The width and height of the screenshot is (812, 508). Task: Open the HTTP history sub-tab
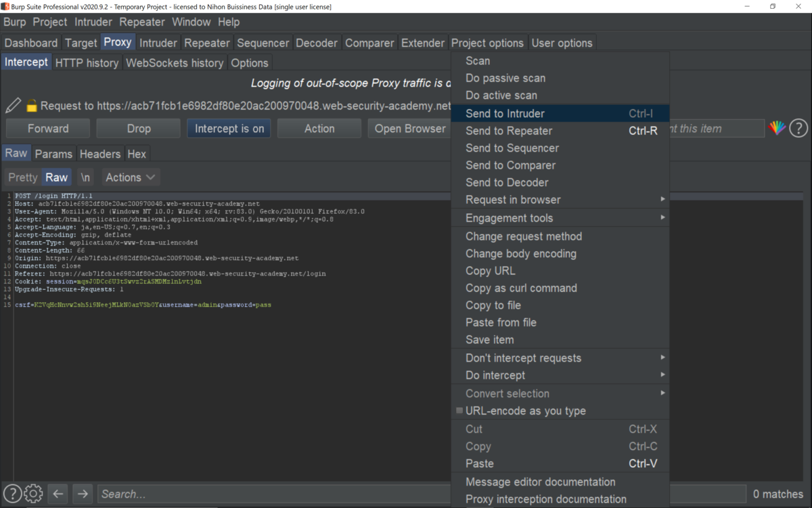[87, 63]
